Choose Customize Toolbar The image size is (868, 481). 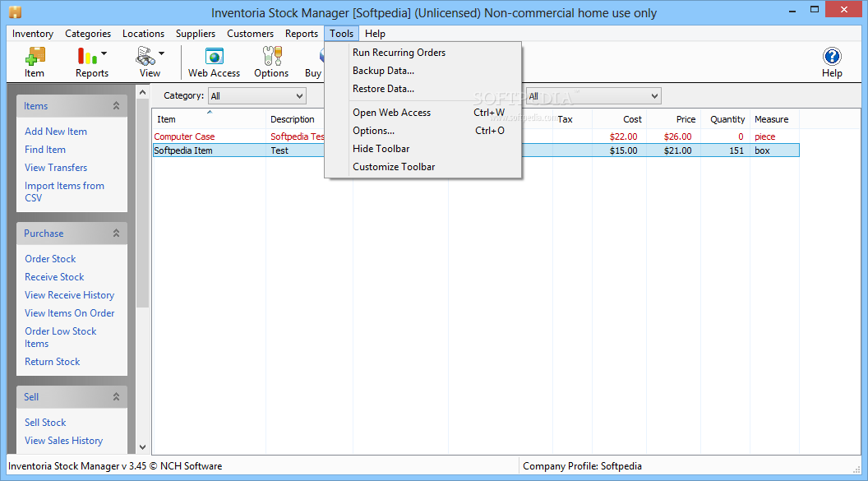click(x=423, y=167)
